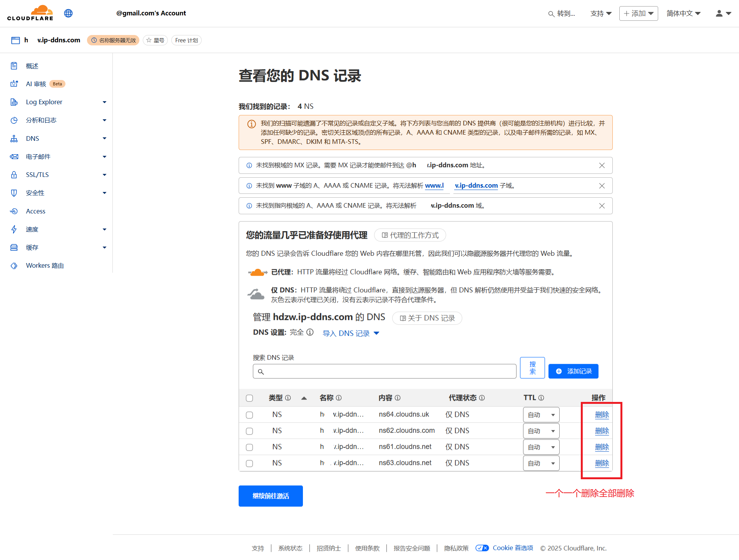This screenshot has height=560, width=739.
Task: Open the user account icon menu
Action: 722,13
